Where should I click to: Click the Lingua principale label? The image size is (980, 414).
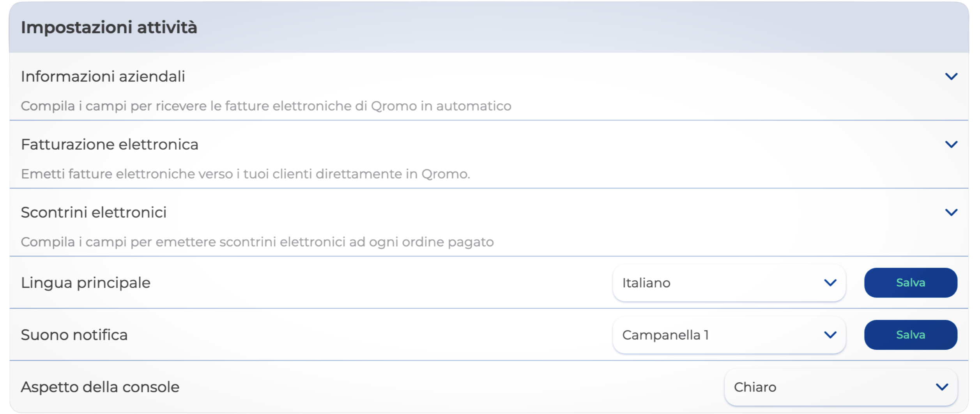click(x=85, y=283)
